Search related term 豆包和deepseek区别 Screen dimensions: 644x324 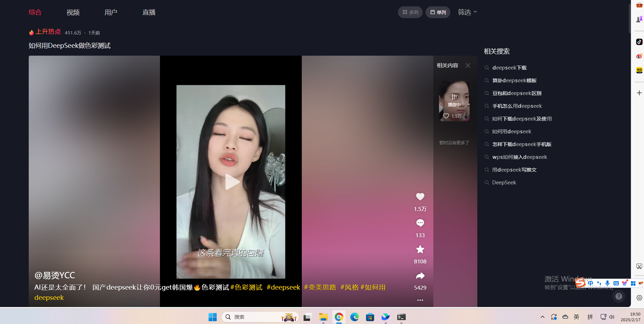[517, 93]
